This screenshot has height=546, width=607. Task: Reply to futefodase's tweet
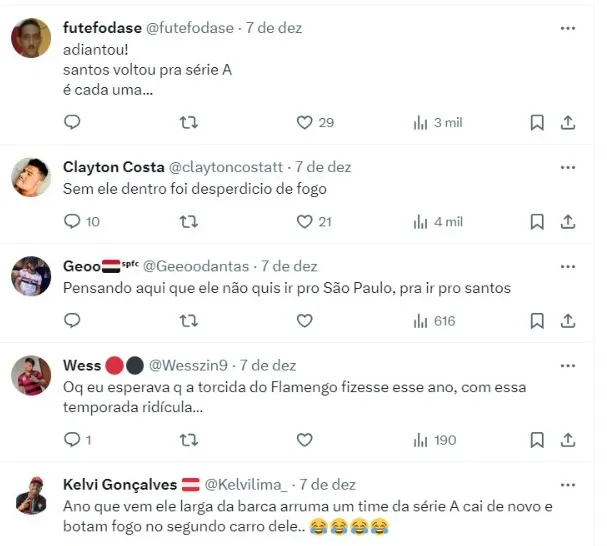click(72, 122)
